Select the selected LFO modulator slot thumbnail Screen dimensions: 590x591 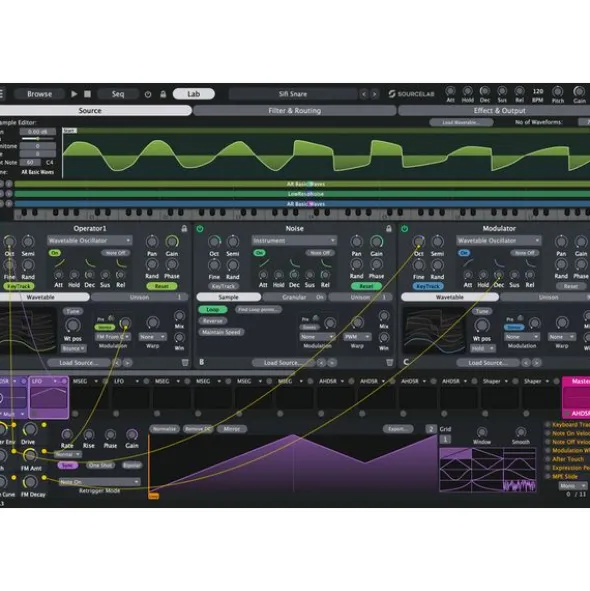coord(49,398)
